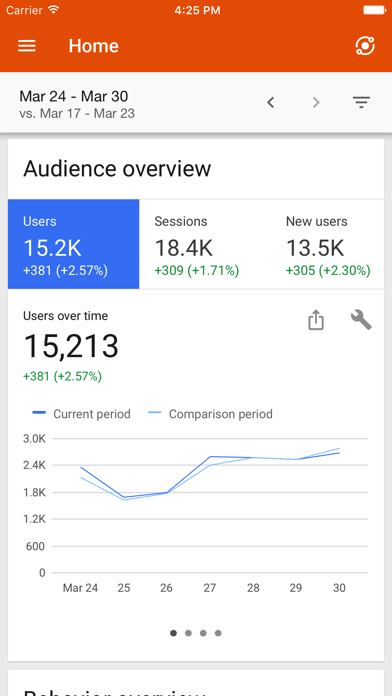The height and width of the screenshot is (696, 392).
Task: Go to first chart page dot
Action: [173, 633]
